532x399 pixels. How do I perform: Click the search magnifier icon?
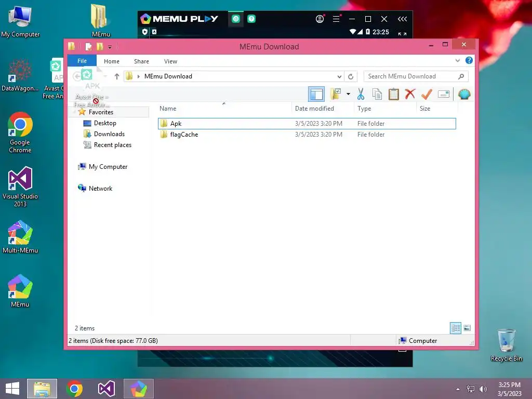click(x=461, y=76)
